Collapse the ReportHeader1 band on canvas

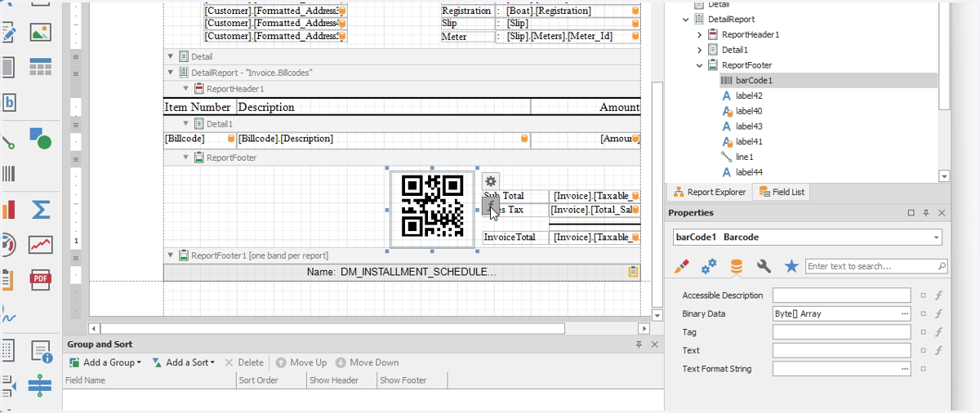click(x=186, y=88)
